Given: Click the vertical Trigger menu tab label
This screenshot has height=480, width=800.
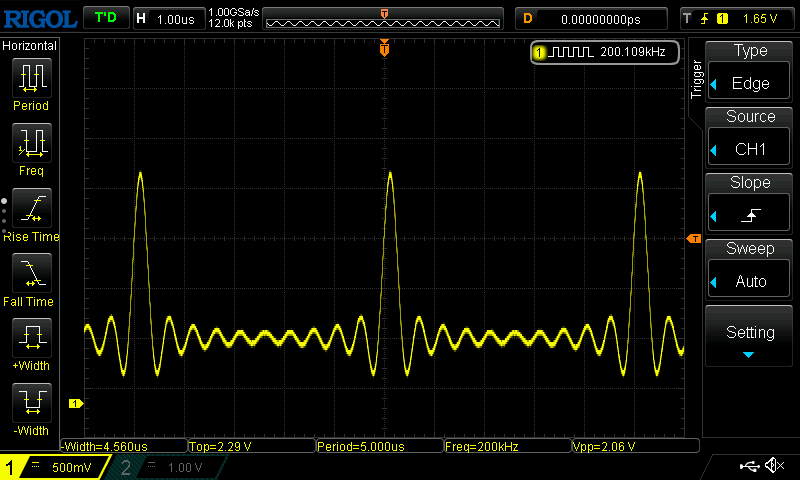Looking at the screenshot, I should [x=696, y=79].
